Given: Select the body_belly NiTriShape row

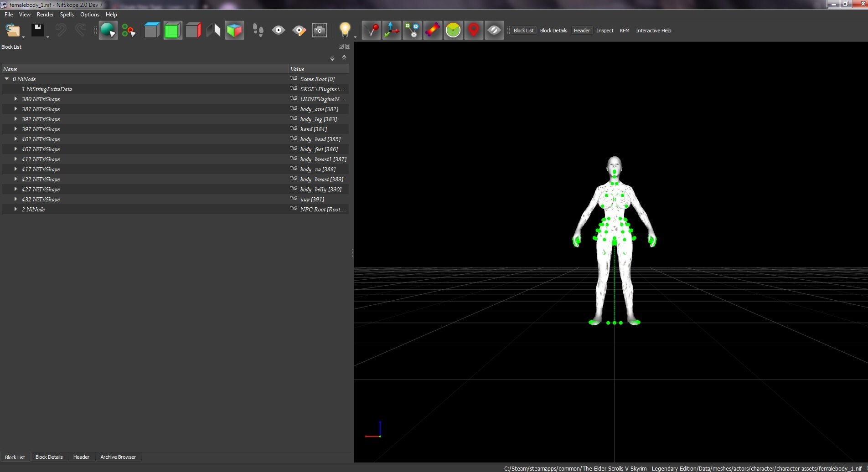Looking at the screenshot, I should (176, 189).
